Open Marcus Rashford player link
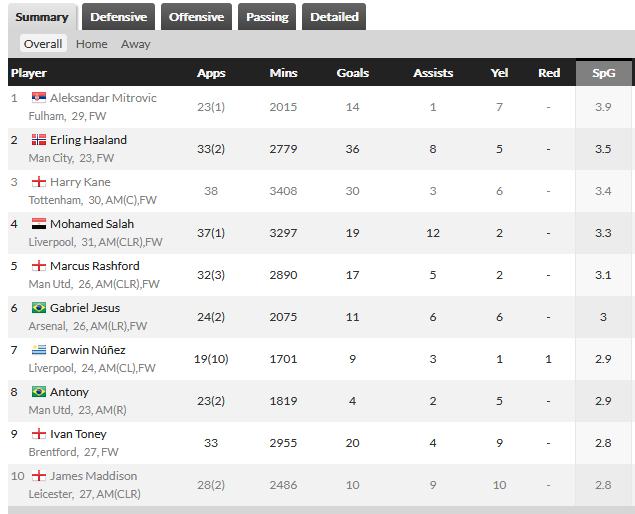Image resolution: width=635 pixels, height=514 pixels. click(x=95, y=266)
